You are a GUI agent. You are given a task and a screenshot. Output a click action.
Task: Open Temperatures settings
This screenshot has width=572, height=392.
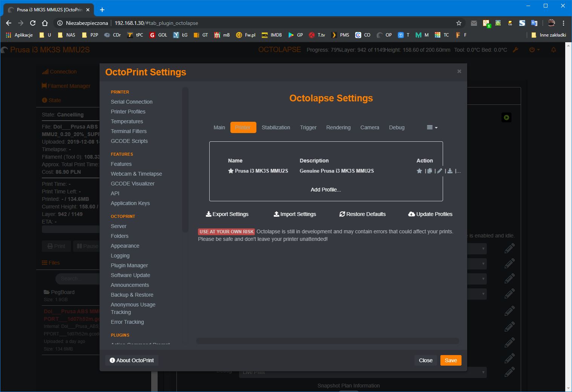pyautogui.click(x=127, y=121)
